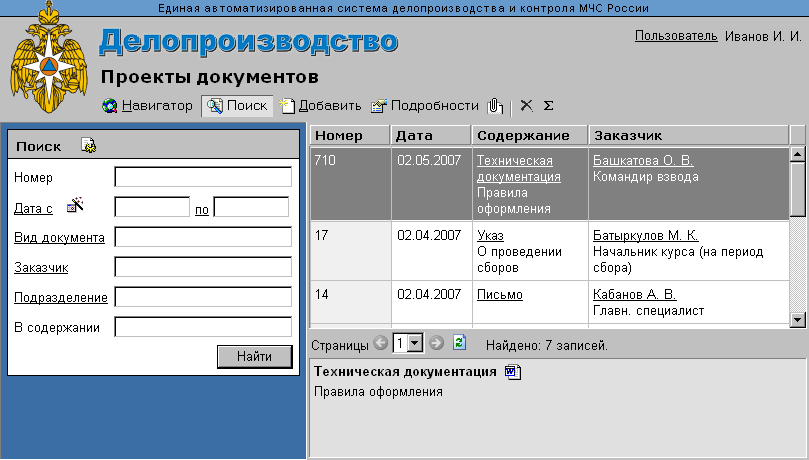This screenshot has width=809, height=460.
Task: Open Техническая документация link in the table
Action: tap(519, 169)
